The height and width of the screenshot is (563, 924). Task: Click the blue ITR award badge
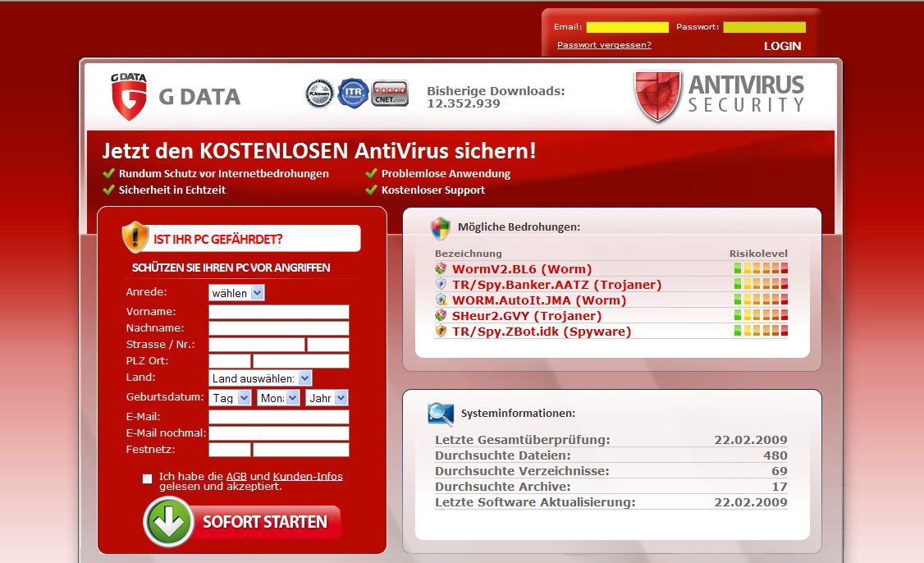click(x=353, y=93)
